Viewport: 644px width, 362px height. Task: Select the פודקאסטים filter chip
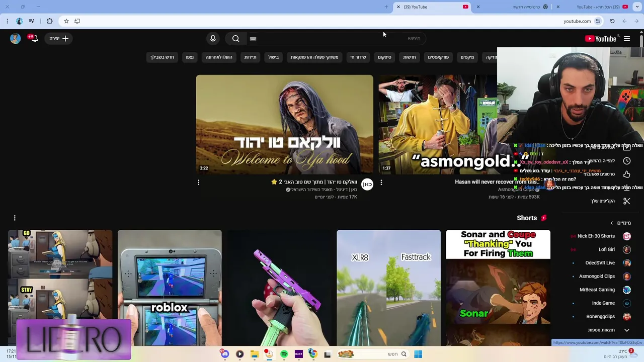pos(438,57)
